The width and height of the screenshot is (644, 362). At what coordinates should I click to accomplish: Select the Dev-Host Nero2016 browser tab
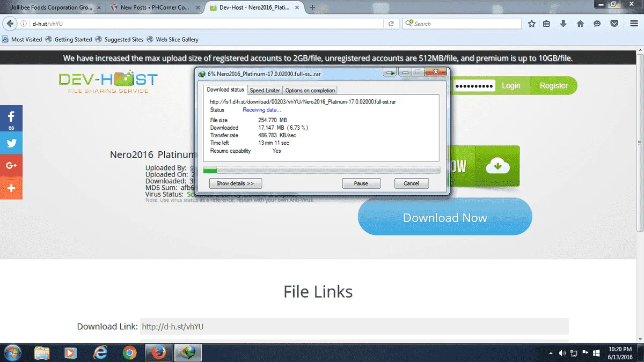253,8
